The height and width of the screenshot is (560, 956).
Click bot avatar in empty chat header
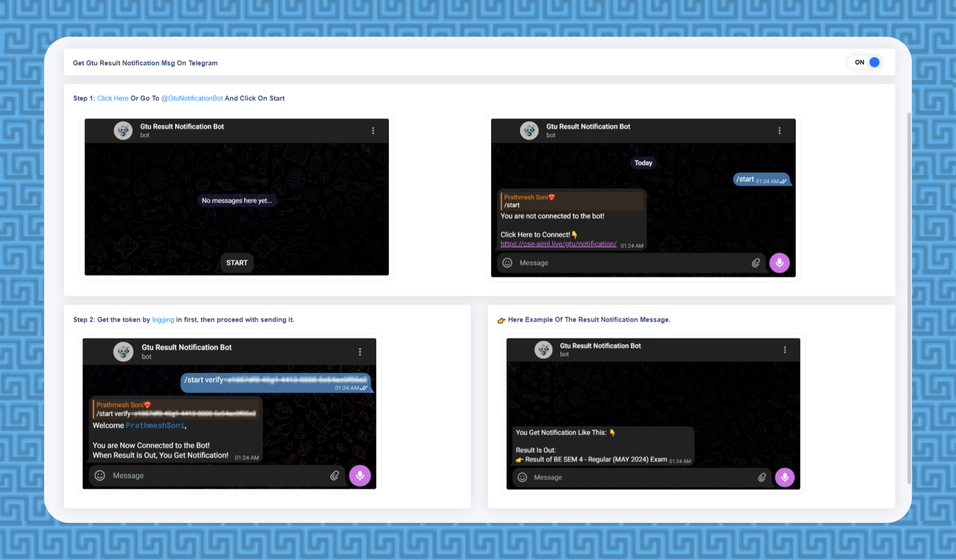[x=123, y=130]
